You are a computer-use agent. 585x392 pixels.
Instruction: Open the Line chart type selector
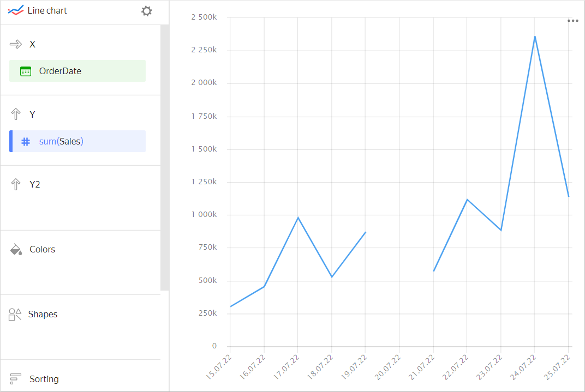(x=47, y=11)
